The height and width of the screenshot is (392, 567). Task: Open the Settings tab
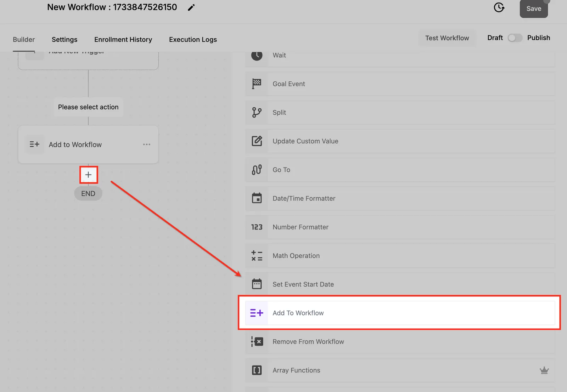[64, 40]
